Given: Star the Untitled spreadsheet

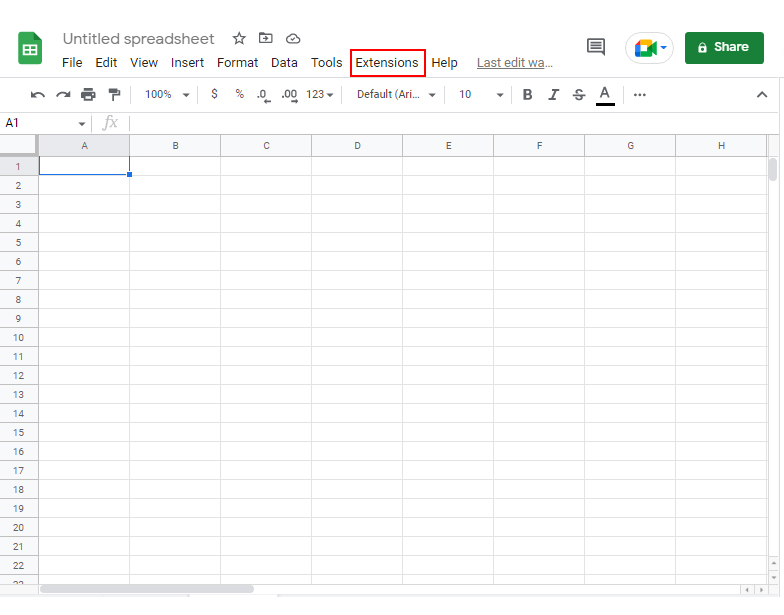Looking at the screenshot, I should [x=239, y=38].
